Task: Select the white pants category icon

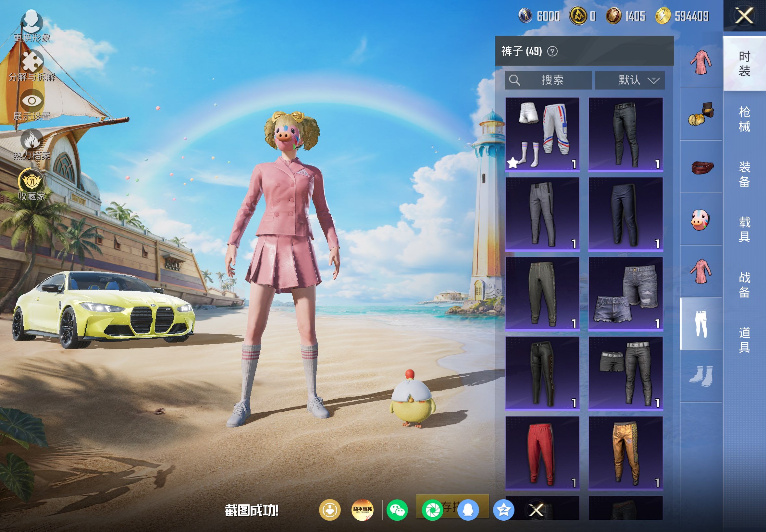Action: pos(701,324)
